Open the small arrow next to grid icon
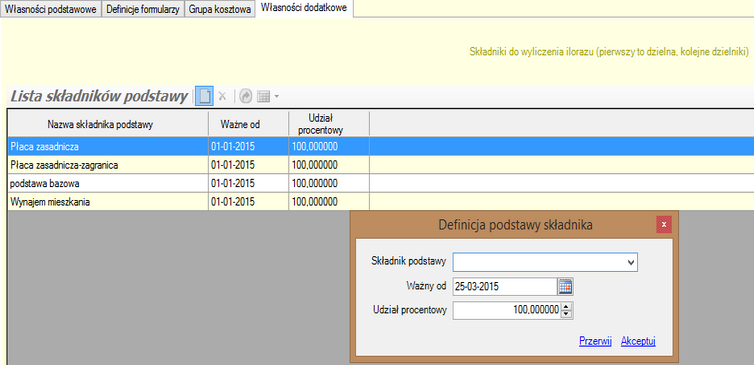 tap(276, 97)
